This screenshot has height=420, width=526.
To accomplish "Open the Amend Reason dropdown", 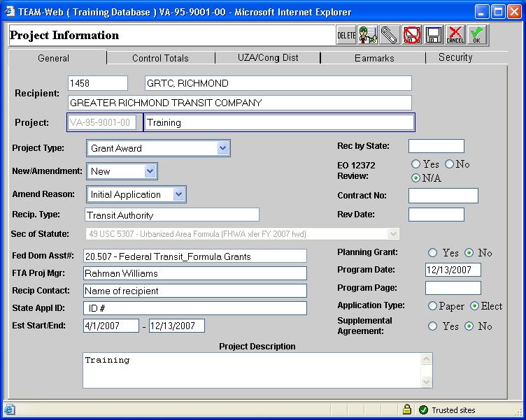I will coord(178,194).
